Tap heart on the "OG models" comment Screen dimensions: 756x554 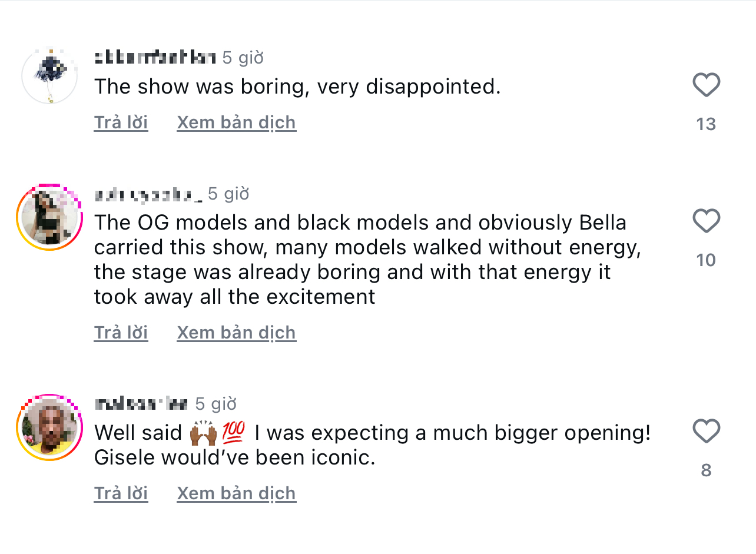click(706, 221)
